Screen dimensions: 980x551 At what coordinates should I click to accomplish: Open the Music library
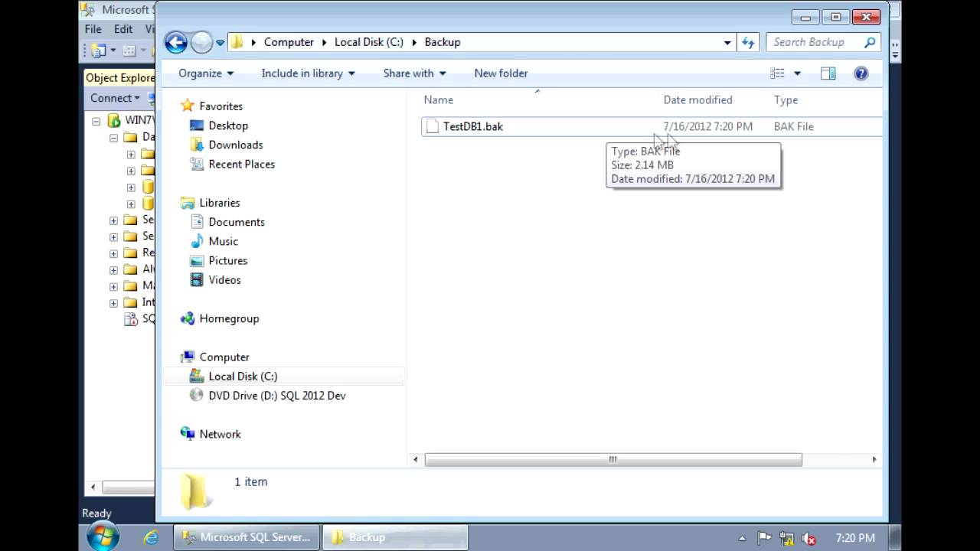pyautogui.click(x=223, y=241)
